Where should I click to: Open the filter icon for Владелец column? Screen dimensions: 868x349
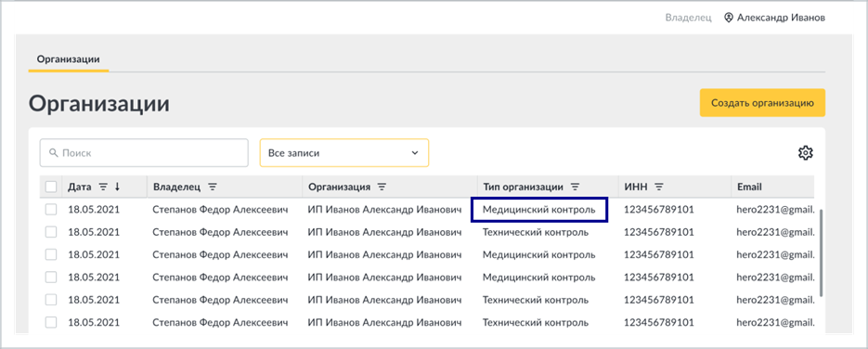pyautogui.click(x=212, y=187)
